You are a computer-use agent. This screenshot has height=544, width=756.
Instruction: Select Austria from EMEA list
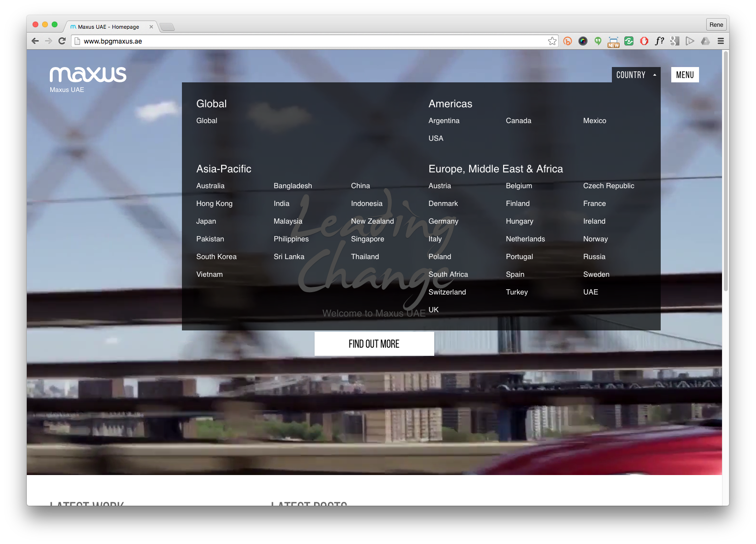(440, 186)
